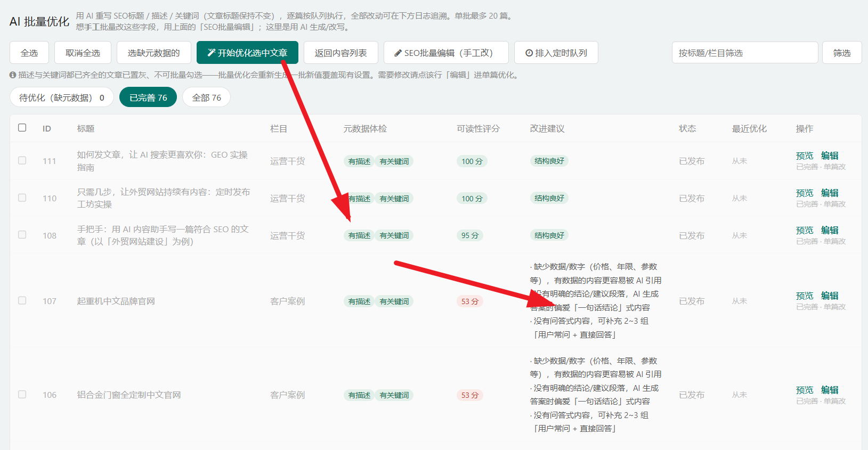Open 预览 for article 106

(805, 390)
